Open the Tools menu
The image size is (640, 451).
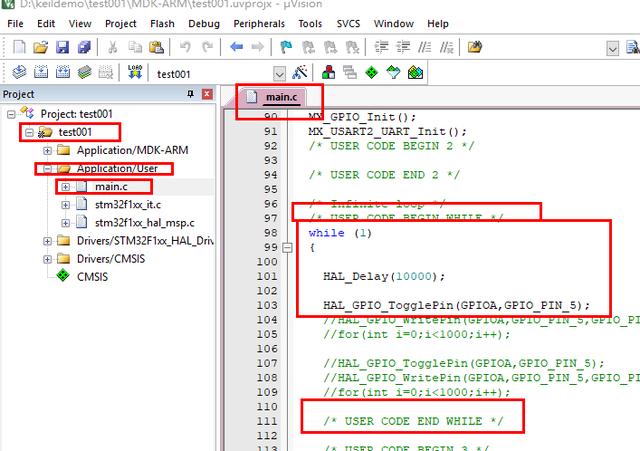[x=310, y=24]
